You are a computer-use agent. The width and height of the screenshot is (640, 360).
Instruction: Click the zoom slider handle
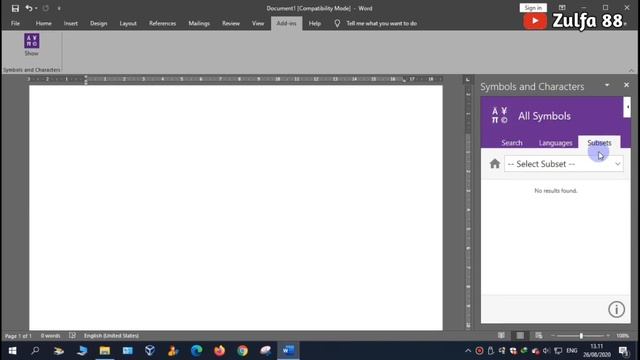click(x=581, y=336)
